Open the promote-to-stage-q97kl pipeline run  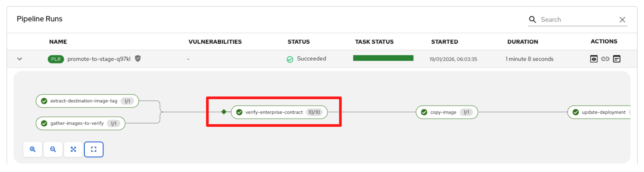tap(99, 59)
